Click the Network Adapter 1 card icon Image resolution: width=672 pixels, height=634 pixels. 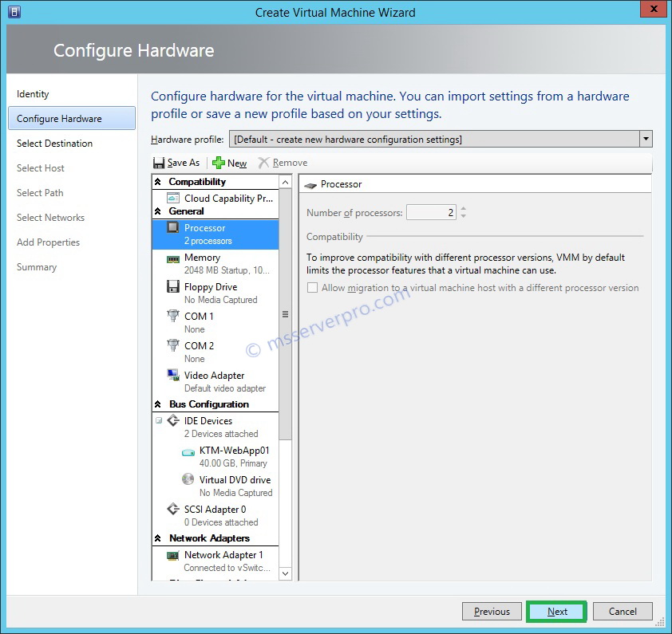click(x=173, y=556)
